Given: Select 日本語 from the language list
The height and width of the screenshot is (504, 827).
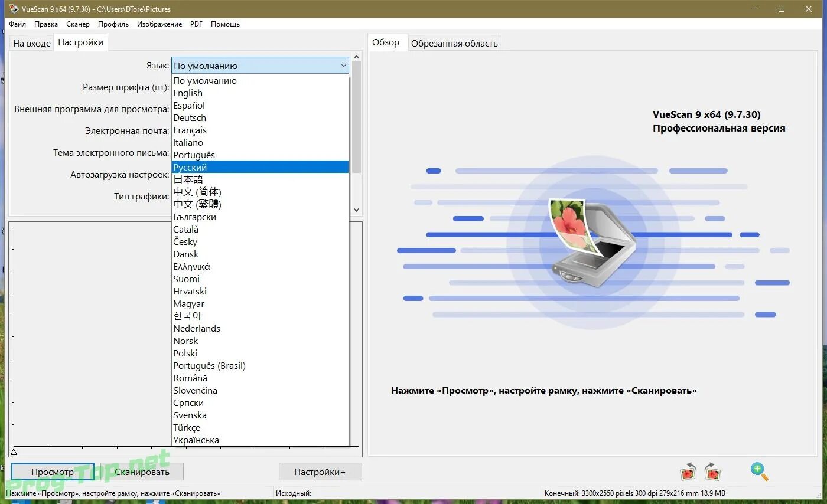Looking at the screenshot, I should click(x=260, y=179).
